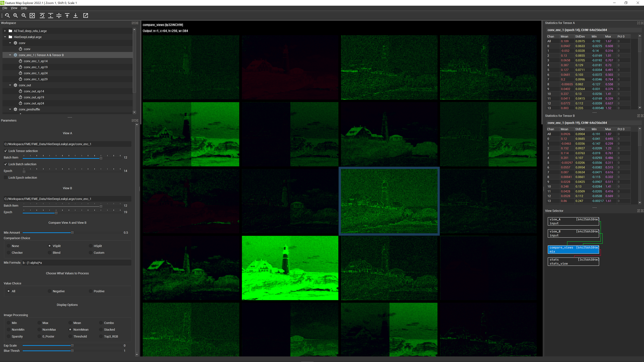Click the shift down arrow icon
This screenshot has width=644, height=362.
point(76,16)
